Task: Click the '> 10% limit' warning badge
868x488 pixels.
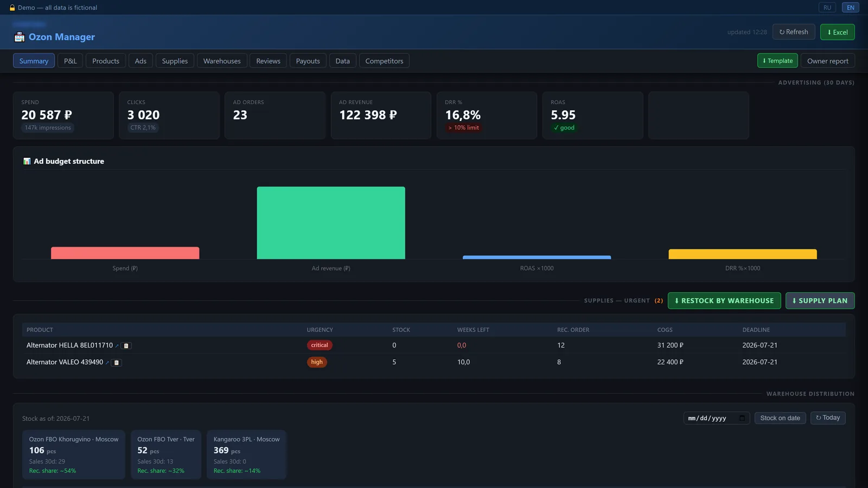Action: [464, 128]
